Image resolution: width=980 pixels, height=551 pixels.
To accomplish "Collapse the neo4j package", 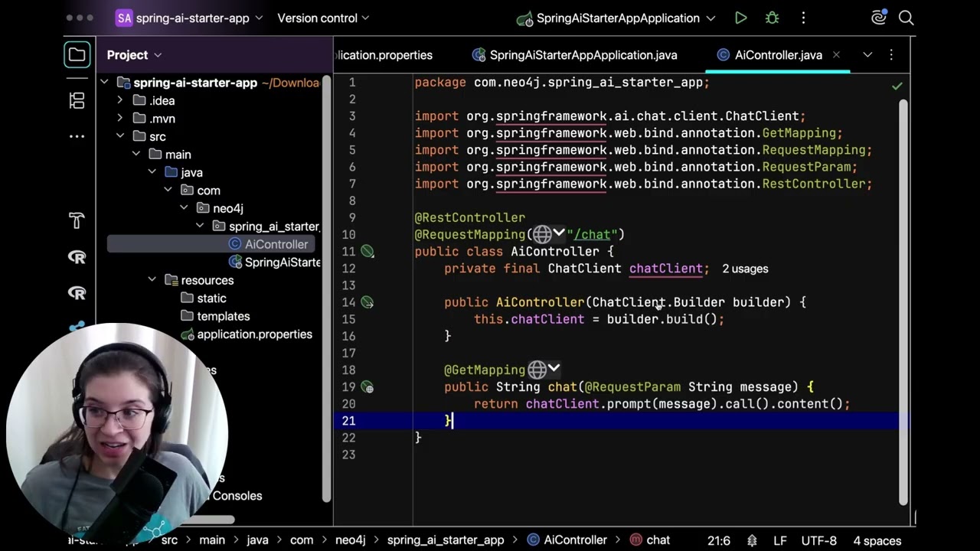I will pyautogui.click(x=184, y=208).
